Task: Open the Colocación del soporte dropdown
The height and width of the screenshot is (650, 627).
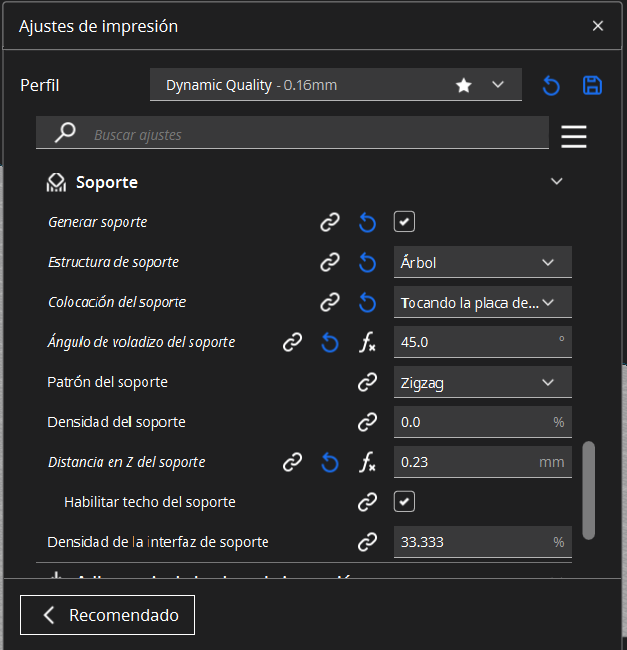Action: [x=482, y=302]
